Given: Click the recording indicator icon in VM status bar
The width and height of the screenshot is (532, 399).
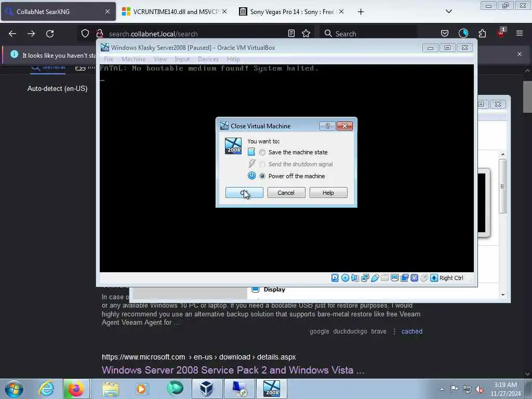Looking at the screenshot, I should point(404,278).
